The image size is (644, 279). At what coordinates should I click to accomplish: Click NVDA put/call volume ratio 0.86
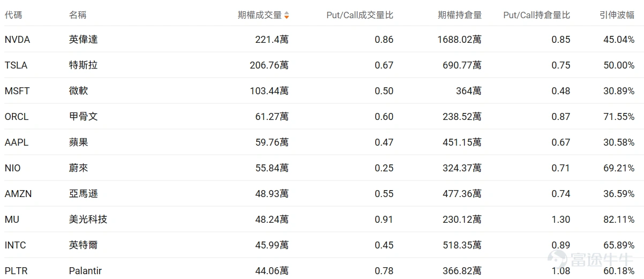(x=384, y=40)
